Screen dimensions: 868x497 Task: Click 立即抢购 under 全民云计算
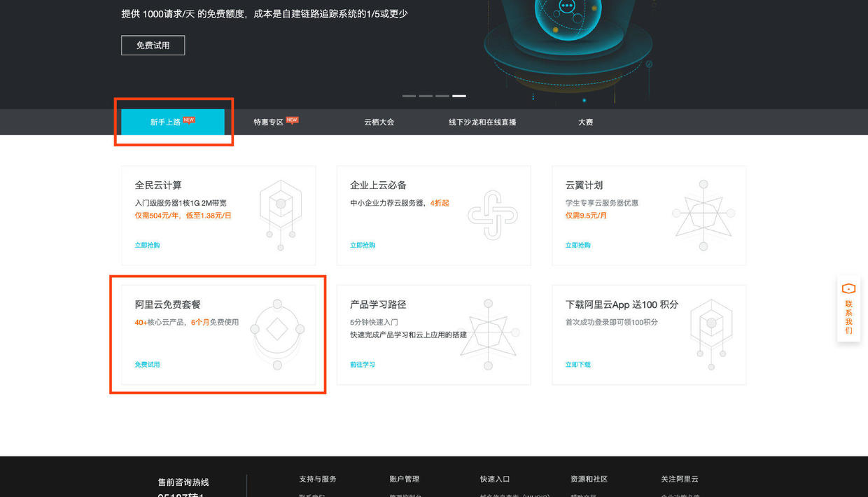[x=147, y=246]
